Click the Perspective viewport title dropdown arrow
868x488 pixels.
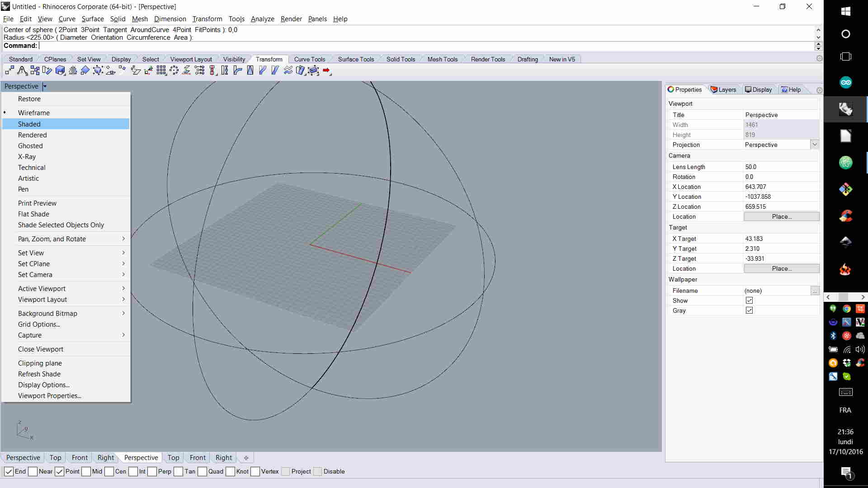44,86
